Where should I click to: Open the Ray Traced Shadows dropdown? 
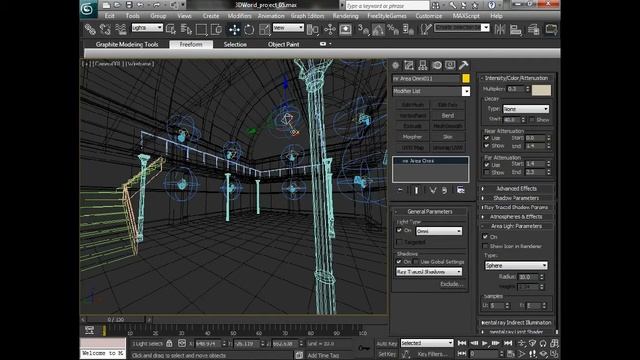429,272
